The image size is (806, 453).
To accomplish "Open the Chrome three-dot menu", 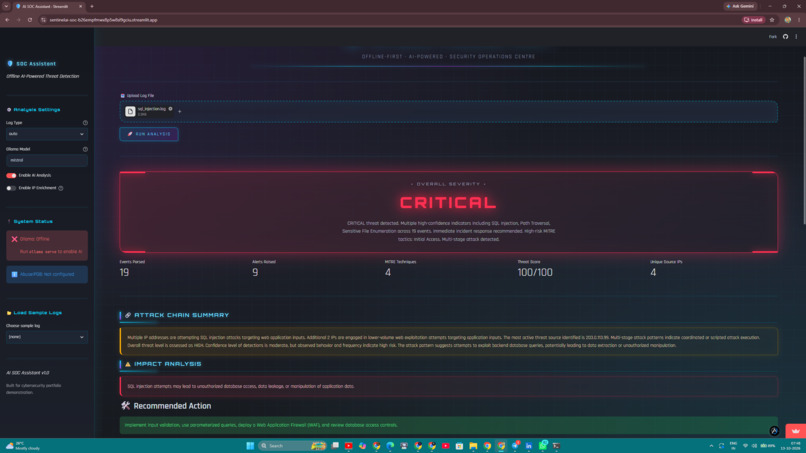I will (x=799, y=20).
